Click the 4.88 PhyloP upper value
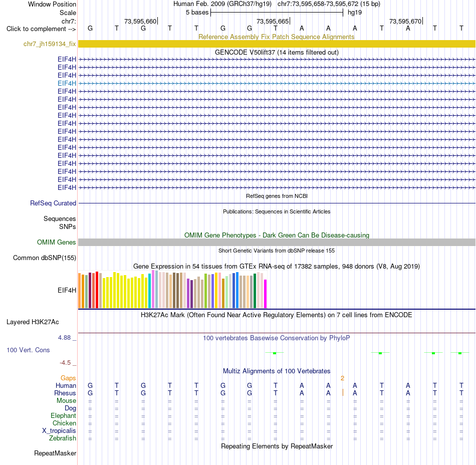This screenshot has height=465, width=476. pyautogui.click(x=64, y=338)
